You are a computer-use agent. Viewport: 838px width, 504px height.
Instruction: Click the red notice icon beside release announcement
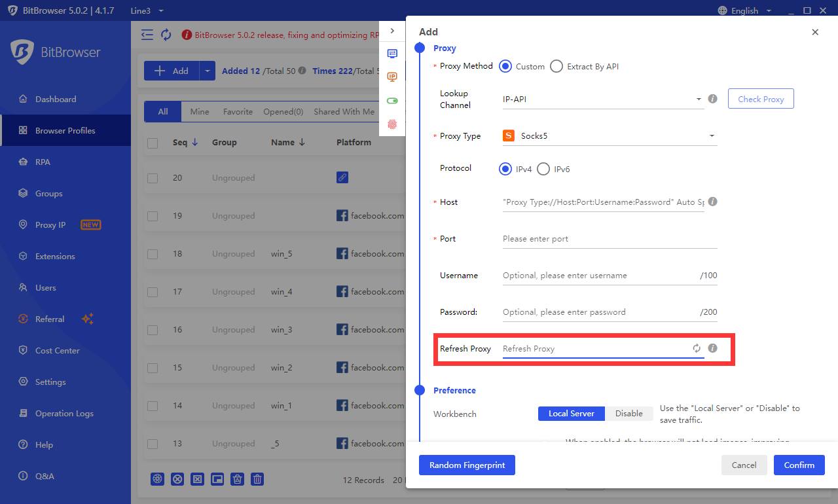point(187,35)
